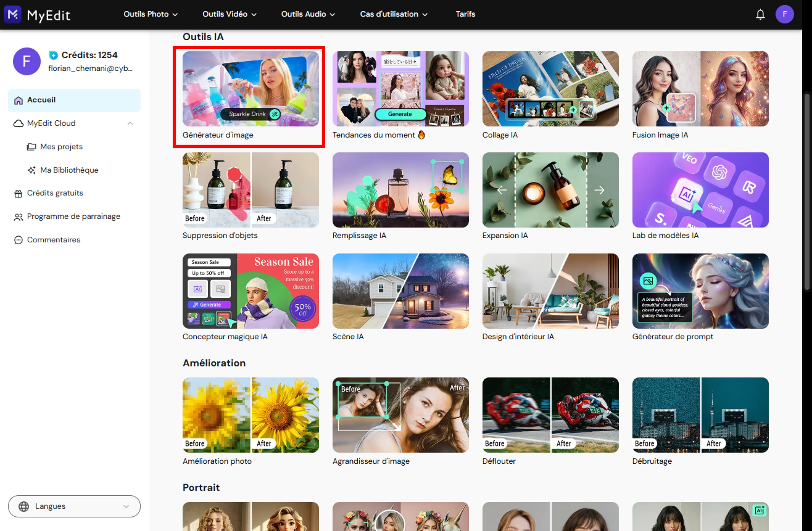Image resolution: width=812 pixels, height=531 pixels.
Task: Click the MyEdit Cloud cloud icon
Action: [18, 123]
